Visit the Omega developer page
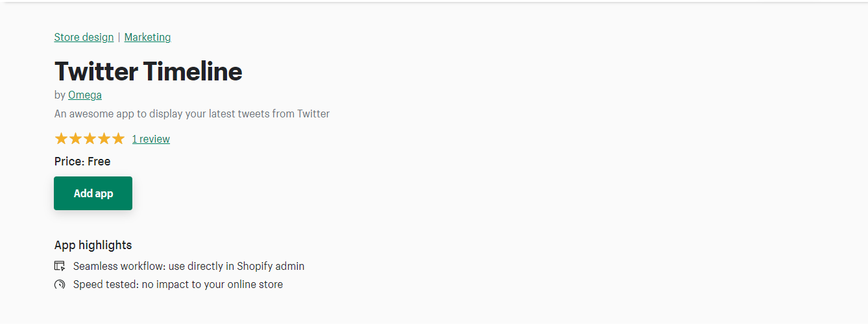This screenshot has height=325, width=868. click(x=85, y=95)
